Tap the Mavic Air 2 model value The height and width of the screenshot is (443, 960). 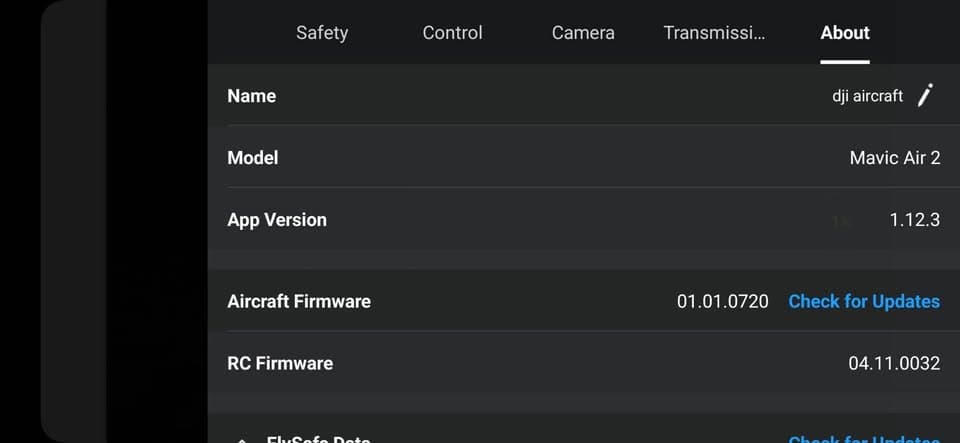point(894,158)
